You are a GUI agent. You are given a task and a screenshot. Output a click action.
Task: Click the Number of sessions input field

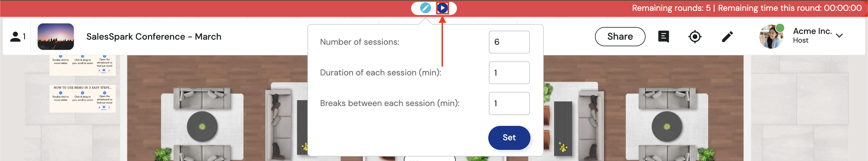point(509,42)
